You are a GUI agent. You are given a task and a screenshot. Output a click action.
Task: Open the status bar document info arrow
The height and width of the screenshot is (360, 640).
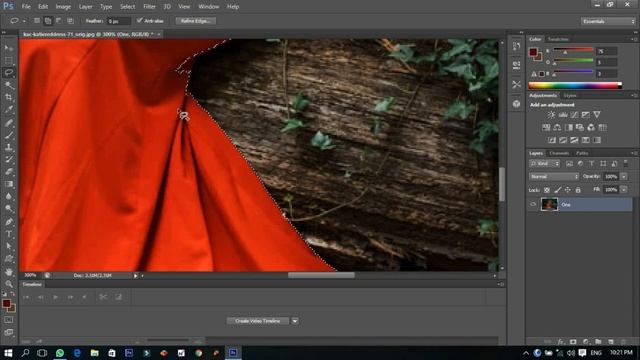click(136, 276)
